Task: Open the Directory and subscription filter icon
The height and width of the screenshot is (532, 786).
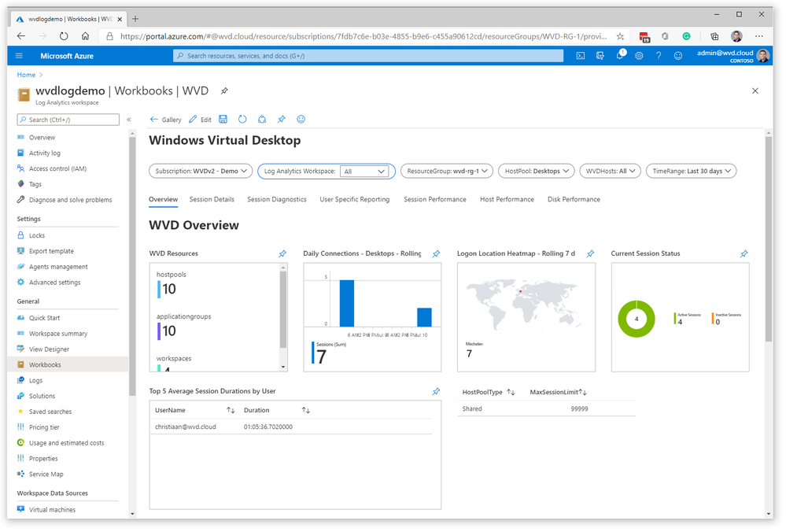Action: (600, 56)
